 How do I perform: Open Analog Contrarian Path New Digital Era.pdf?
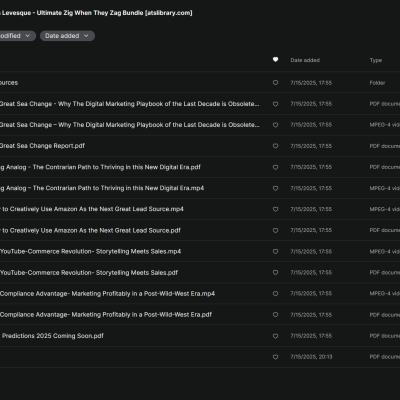tap(100, 167)
